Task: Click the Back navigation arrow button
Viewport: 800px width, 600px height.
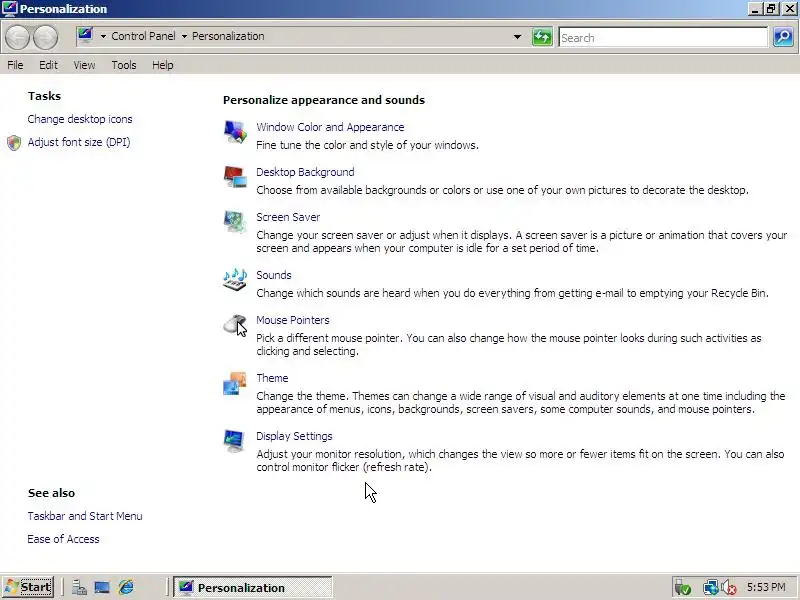Action: (x=17, y=38)
